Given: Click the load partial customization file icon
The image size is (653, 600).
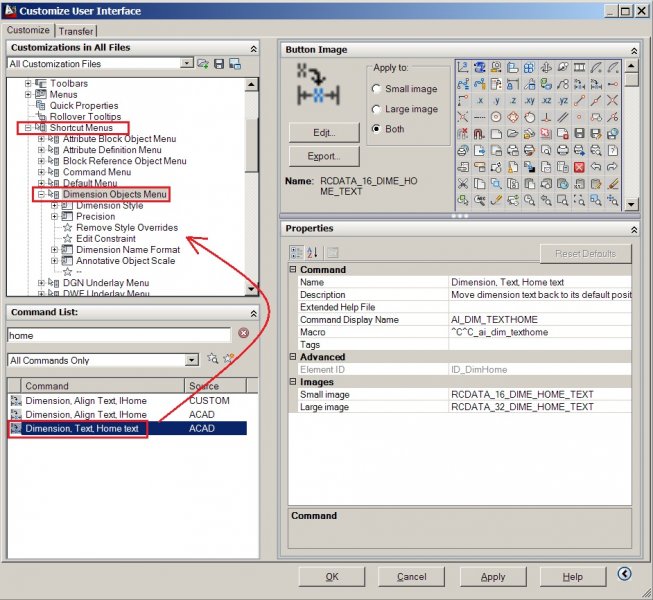Looking at the screenshot, I should [x=203, y=64].
